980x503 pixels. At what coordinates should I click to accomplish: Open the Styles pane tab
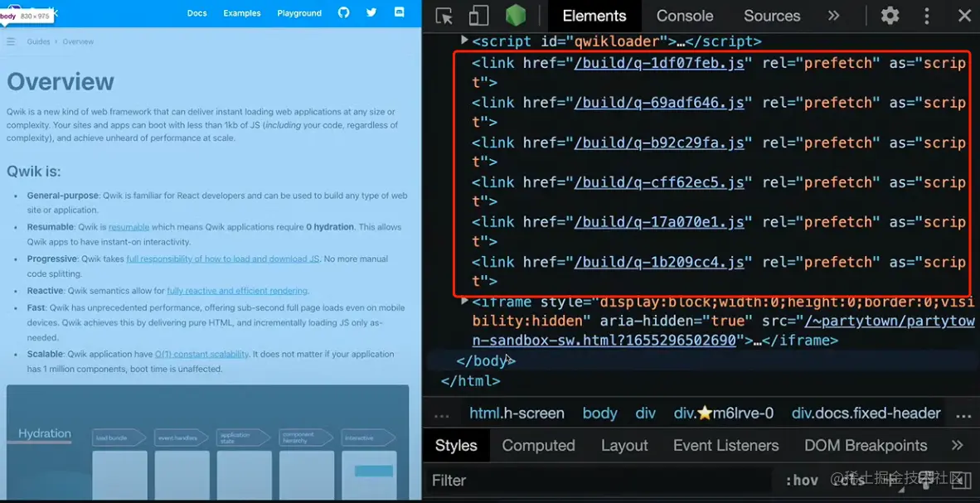pyautogui.click(x=456, y=446)
